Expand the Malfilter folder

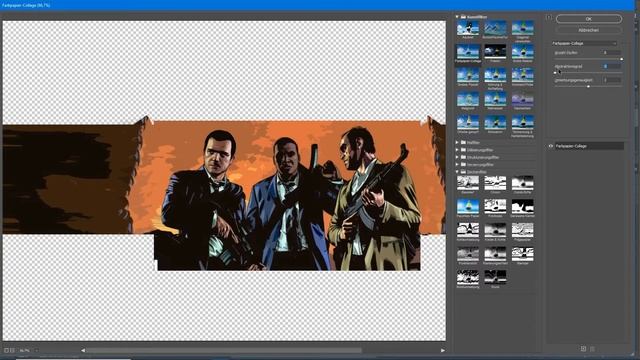pos(457,142)
